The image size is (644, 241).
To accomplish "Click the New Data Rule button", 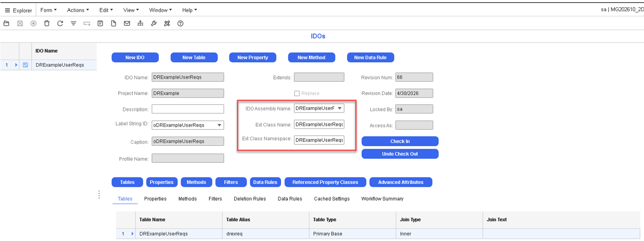I will 370,58.
